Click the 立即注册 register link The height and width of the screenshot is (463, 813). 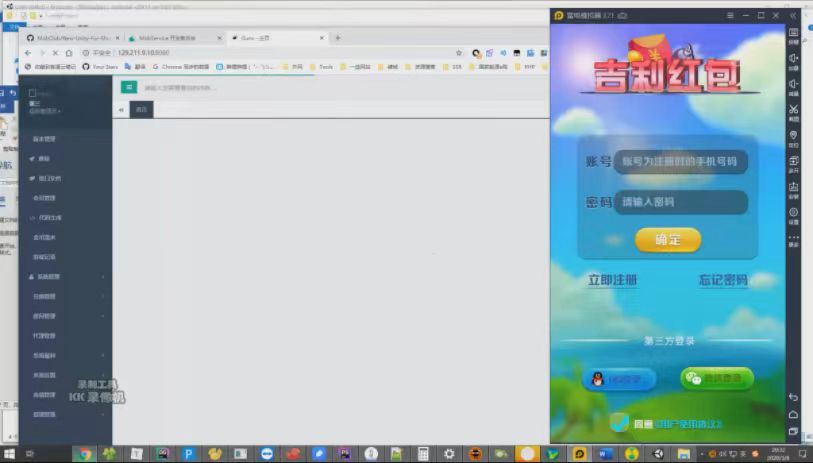coord(612,280)
